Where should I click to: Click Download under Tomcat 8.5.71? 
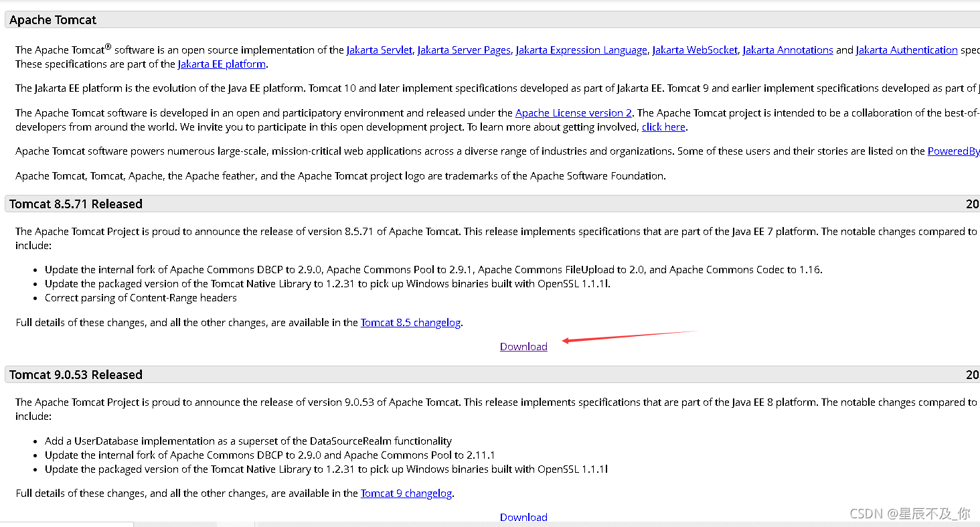[x=523, y=347]
